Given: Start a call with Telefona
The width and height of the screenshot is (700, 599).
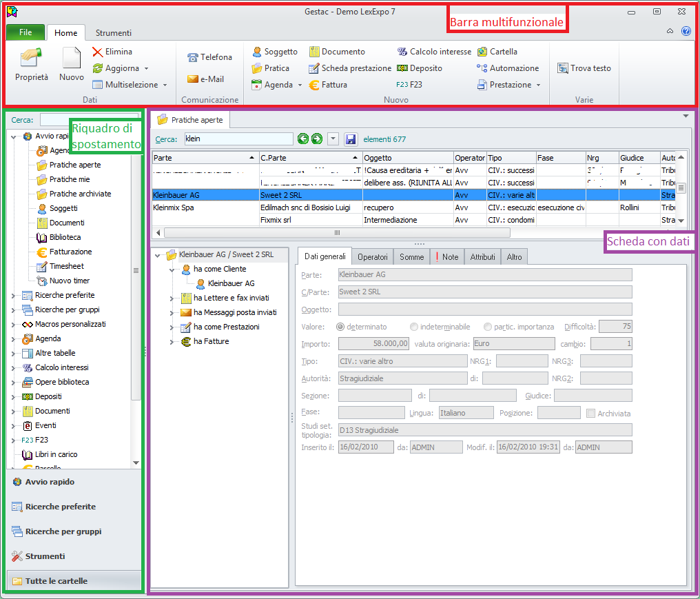Looking at the screenshot, I should 210,57.
